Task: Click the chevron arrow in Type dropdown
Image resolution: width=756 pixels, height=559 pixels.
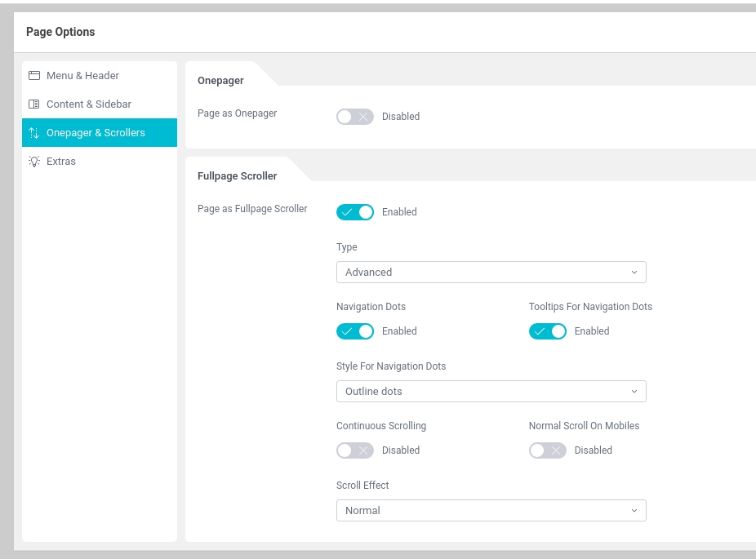Action: 634,273
